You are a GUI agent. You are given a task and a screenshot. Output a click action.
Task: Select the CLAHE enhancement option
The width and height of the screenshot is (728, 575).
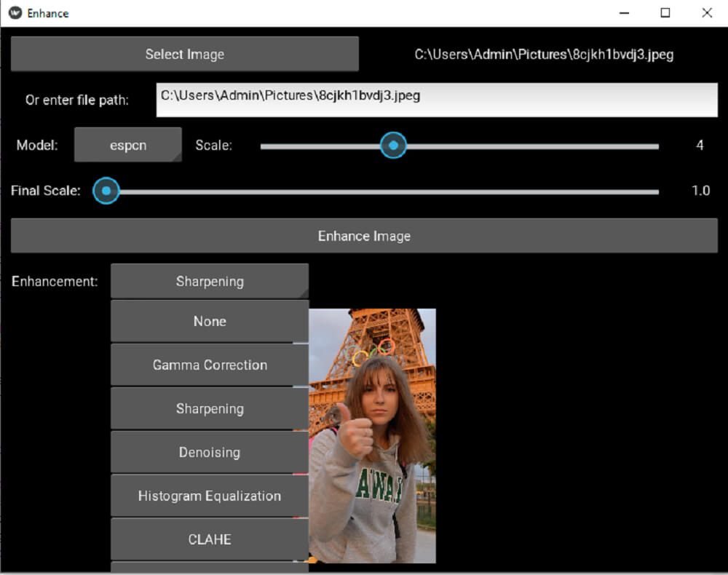(210, 539)
